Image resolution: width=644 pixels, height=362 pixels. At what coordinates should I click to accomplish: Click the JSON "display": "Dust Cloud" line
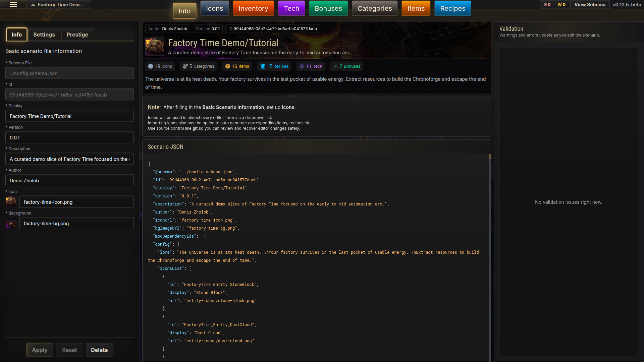196,333
